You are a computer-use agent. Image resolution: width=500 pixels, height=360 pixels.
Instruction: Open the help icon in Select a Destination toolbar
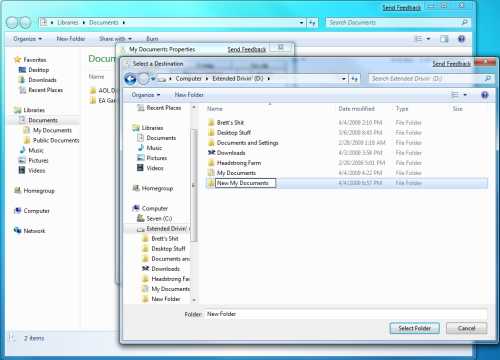(x=485, y=95)
